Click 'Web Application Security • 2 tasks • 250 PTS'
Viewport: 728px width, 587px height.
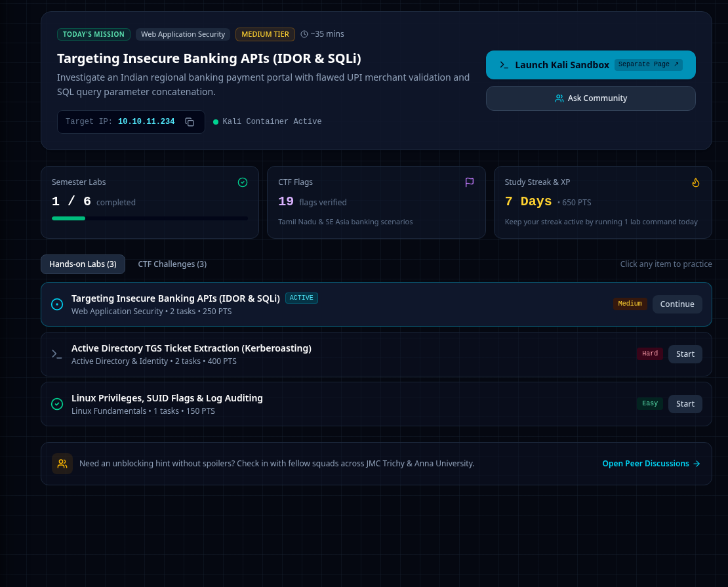(152, 312)
